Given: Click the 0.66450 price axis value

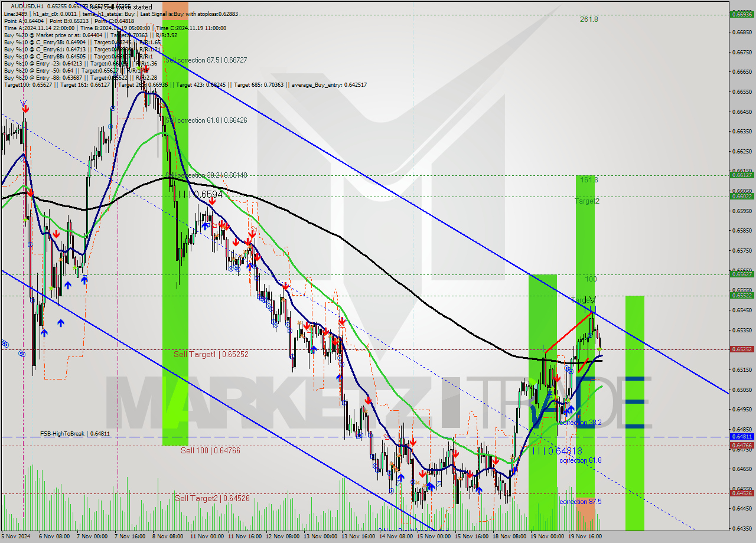Looking at the screenshot, I should [x=741, y=112].
